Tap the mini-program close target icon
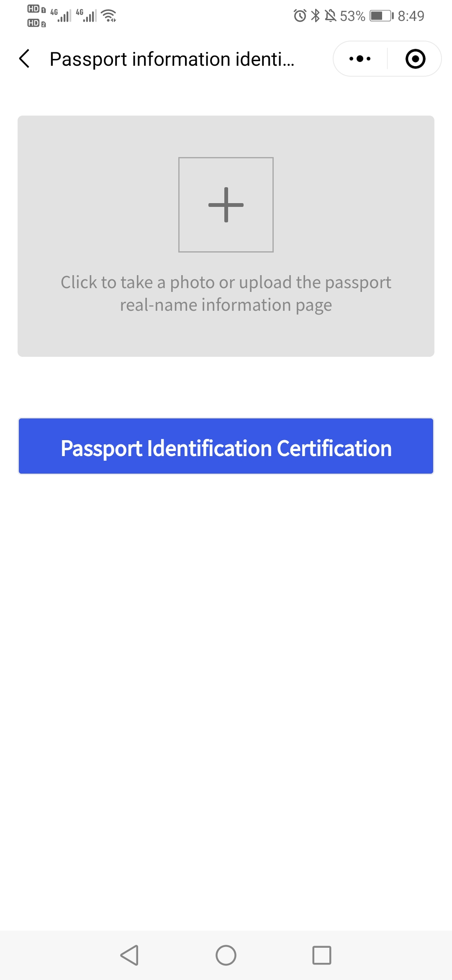This screenshot has height=980, width=452. [416, 59]
